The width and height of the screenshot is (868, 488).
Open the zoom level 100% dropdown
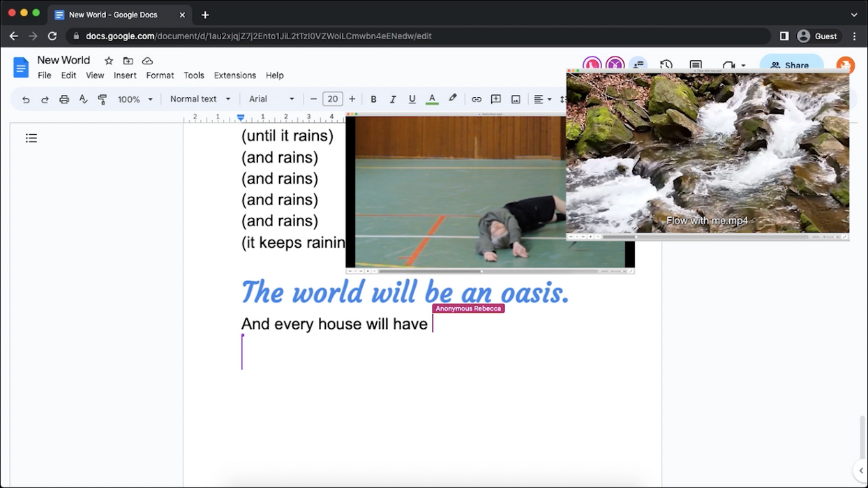coord(135,99)
